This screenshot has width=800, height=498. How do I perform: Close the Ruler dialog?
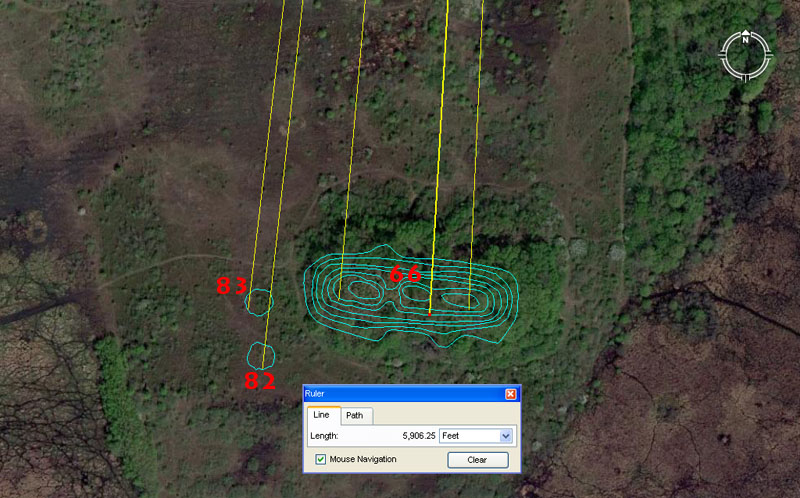510,394
